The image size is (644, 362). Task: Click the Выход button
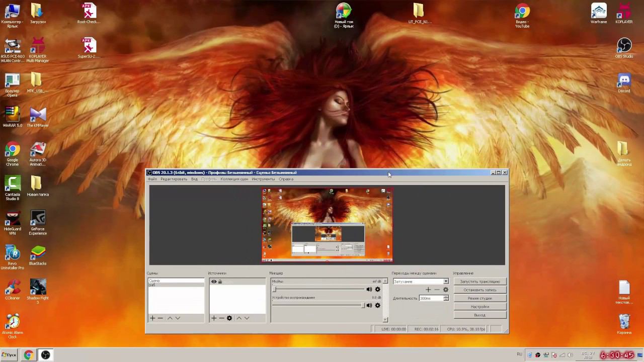[x=480, y=315]
